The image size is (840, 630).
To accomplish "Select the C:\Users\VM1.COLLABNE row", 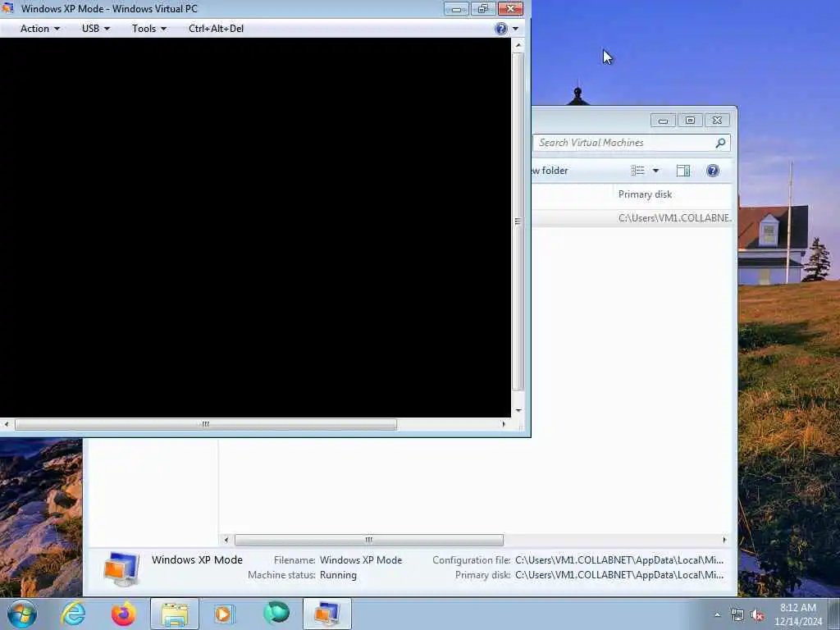I will pyautogui.click(x=632, y=218).
